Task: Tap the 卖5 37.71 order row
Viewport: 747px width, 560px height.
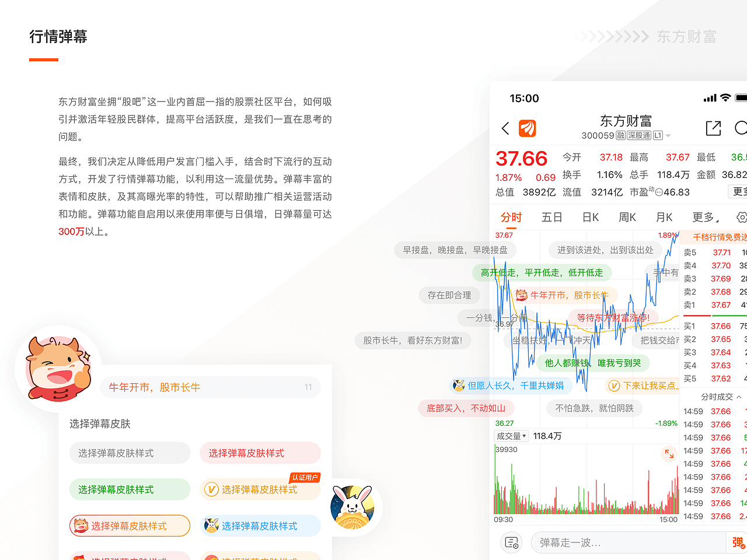Action: [714, 253]
